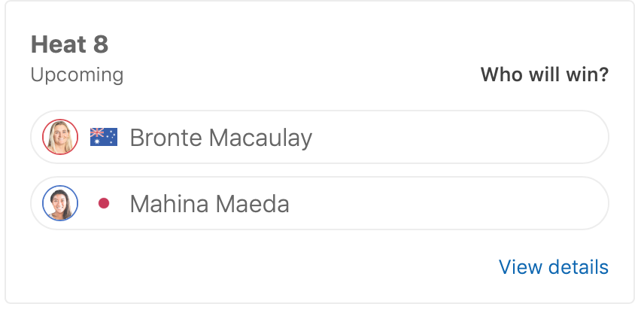The height and width of the screenshot is (310, 644).
Task: Click the Australian flag icon
Action: point(104,137)
